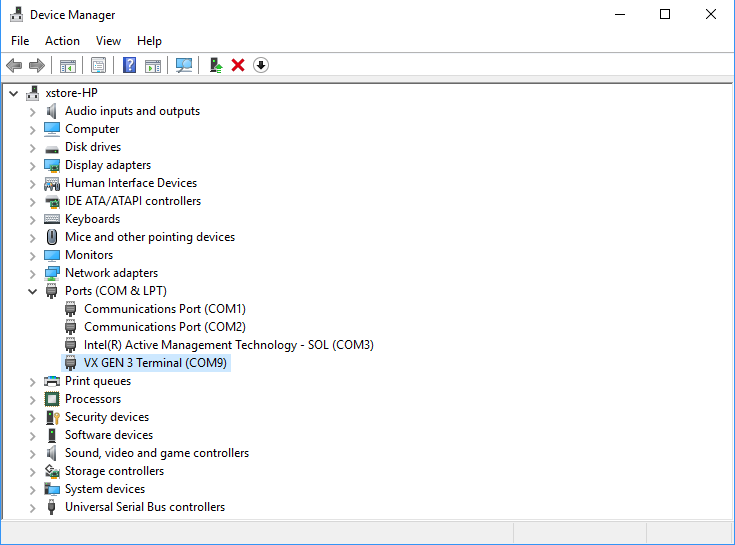735x545 pixels.
Task: Open the File menu
Action: (20, 41)
